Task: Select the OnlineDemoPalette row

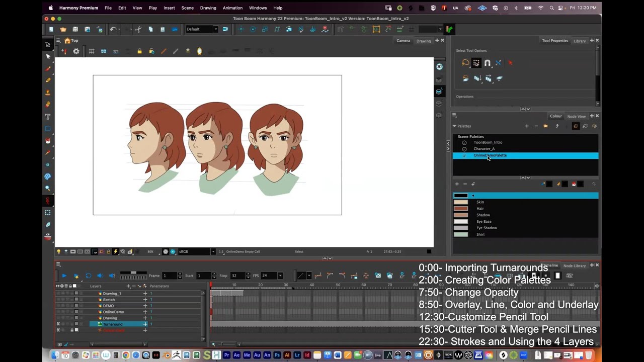Action: [x=525, y=155]
